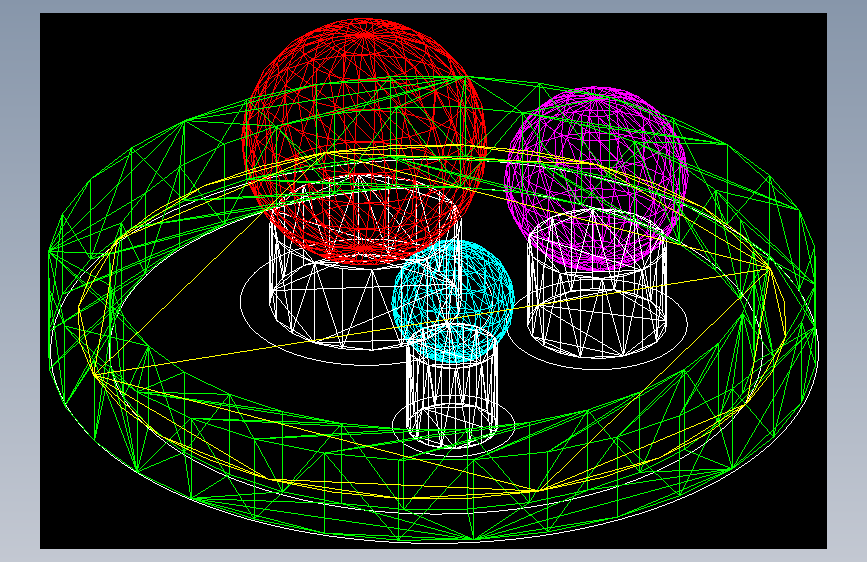The width and height of the screenshot is (867, 562).
Task: Select the green ring's far right edge
Action: pyautogui.click(x=813, y=310)
